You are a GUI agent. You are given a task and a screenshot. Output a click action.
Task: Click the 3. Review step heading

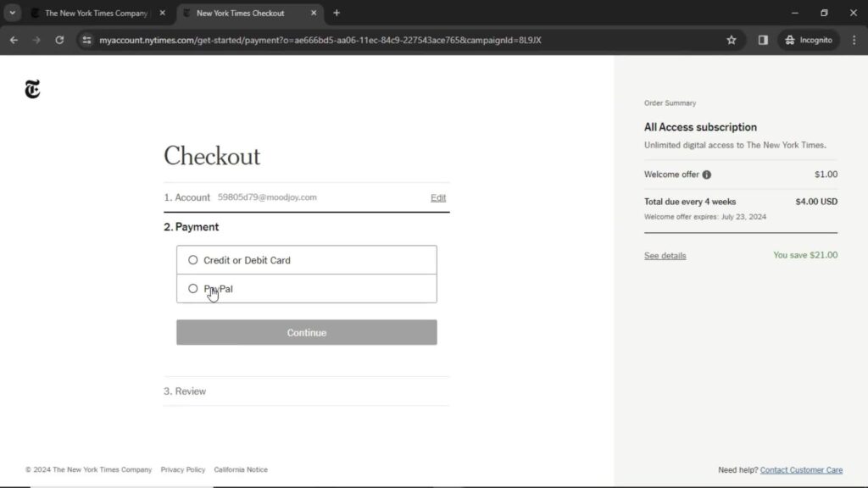tap(185, 391)
